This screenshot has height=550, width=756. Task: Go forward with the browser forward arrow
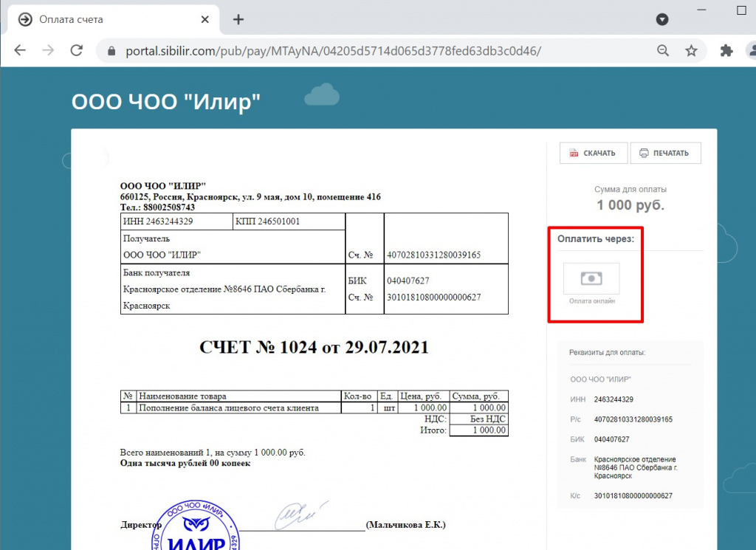click(x=48, y=50)
